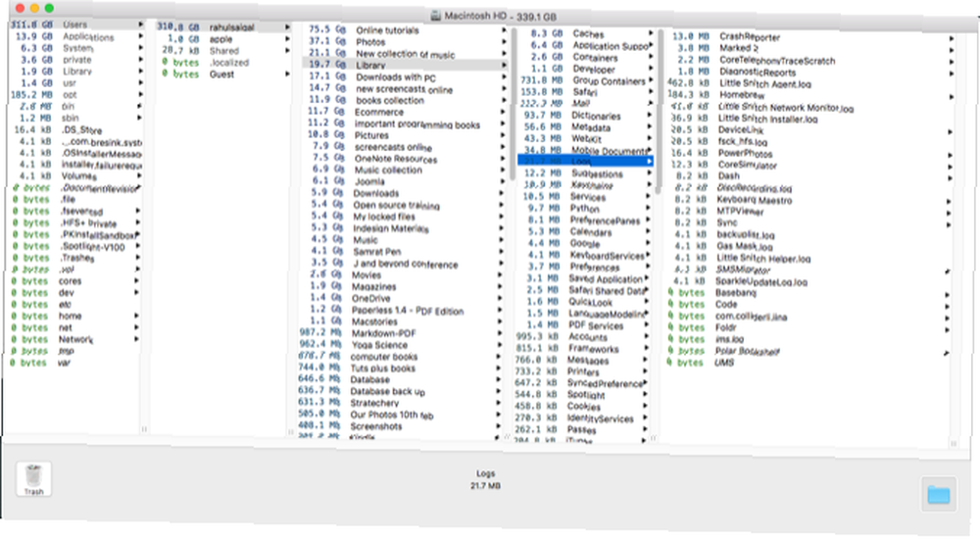Select the highlighted Logs folder row
This screenshot has width=980, height=539.
tap(586, 162)
